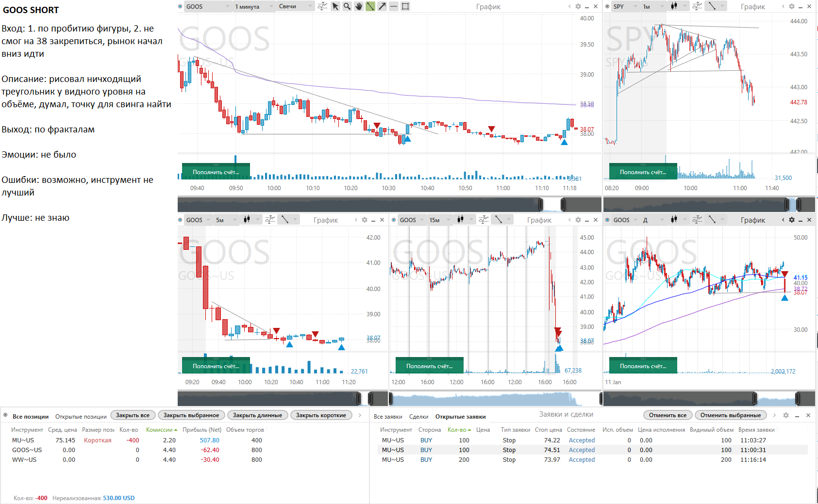Screen dimensions: 818x504
Task: Click the left chevron on SPY chart header
Action: pyautogui.click(x=783, y=6)
